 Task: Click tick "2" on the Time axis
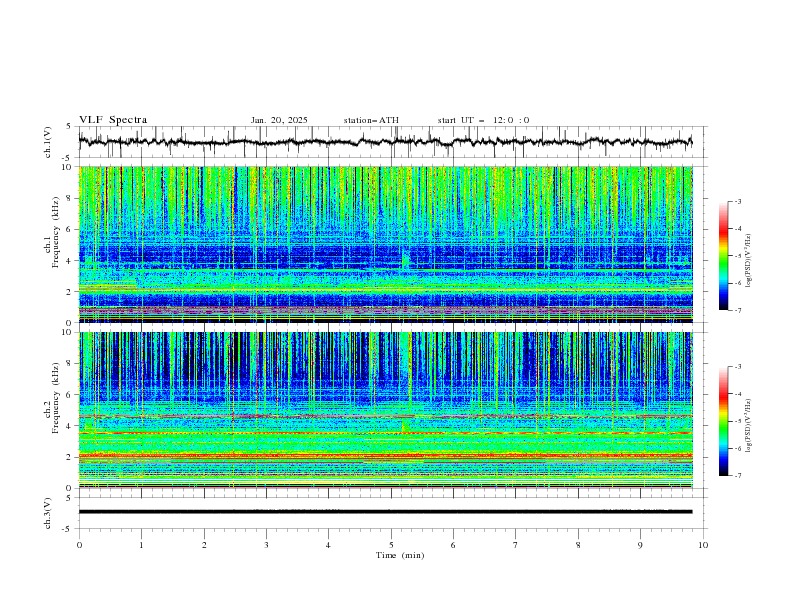(204, 545)
